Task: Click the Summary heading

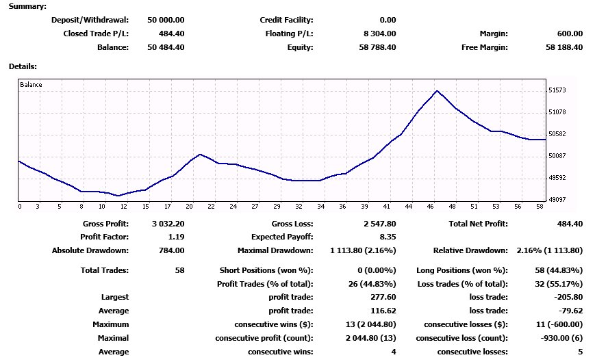Action: [28, 6]
